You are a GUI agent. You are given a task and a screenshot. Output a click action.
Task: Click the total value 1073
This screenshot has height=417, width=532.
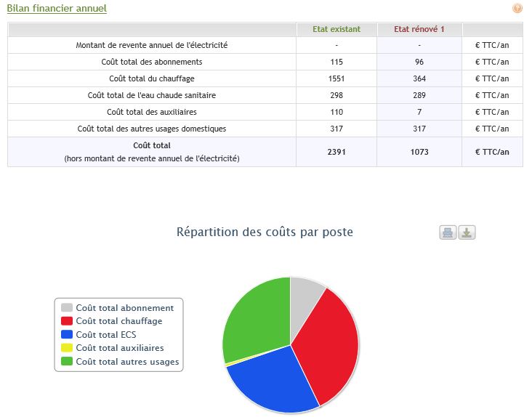(419, 152)
